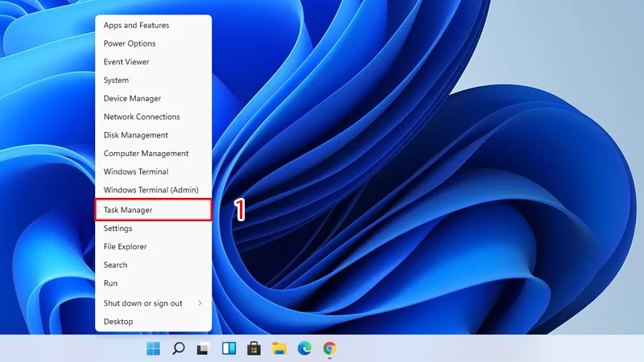The height and width of the screenshot is (362, 644).
Task: Launch Computer Management
Action: point(153,153)
